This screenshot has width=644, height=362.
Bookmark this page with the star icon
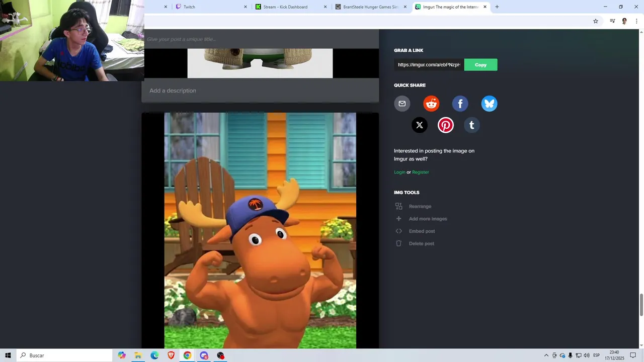(596, 21)
